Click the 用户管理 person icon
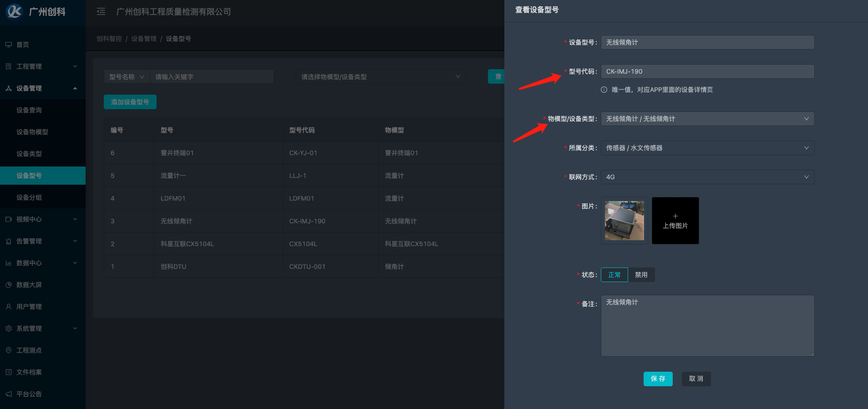The width and height of the screenshot is (868, 409). 9,307
